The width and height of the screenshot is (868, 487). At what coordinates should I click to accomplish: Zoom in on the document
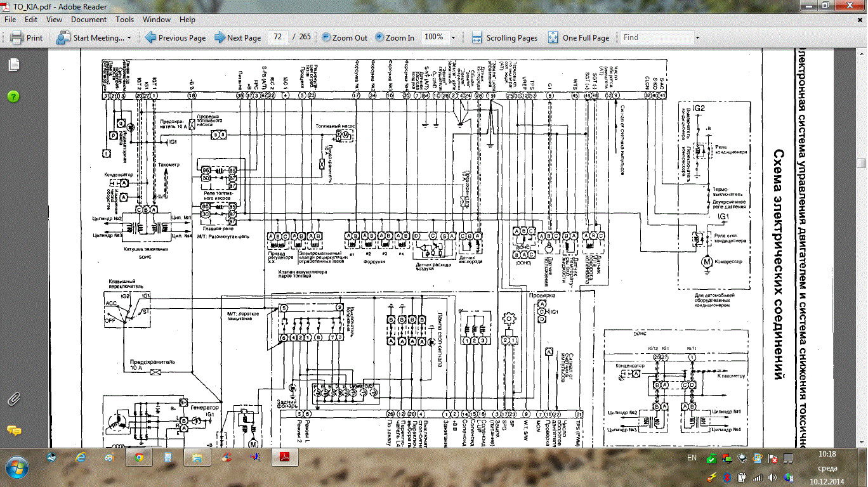[x=395, y=37]
